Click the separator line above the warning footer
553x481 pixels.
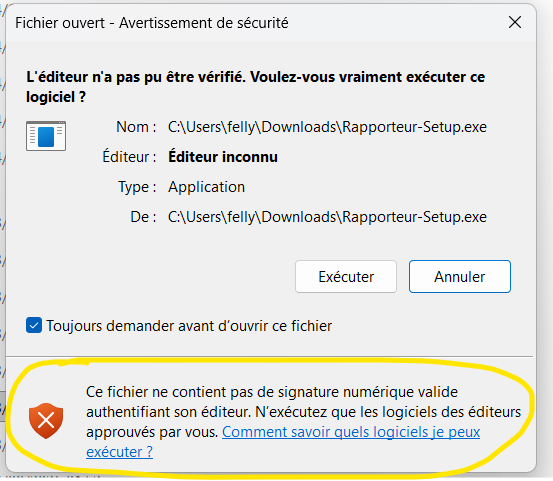tap(269, 357)
